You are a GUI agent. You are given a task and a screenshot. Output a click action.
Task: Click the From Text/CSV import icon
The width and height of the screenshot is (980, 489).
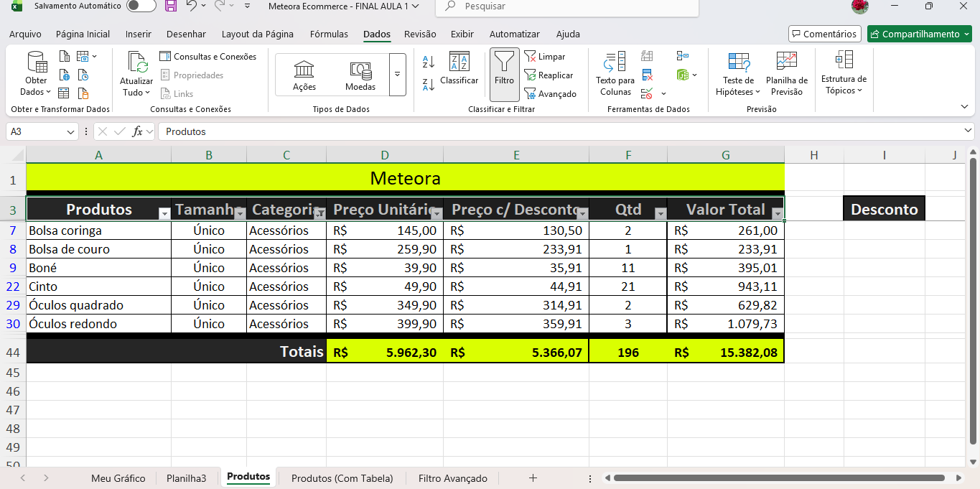(x=64, y=56)
